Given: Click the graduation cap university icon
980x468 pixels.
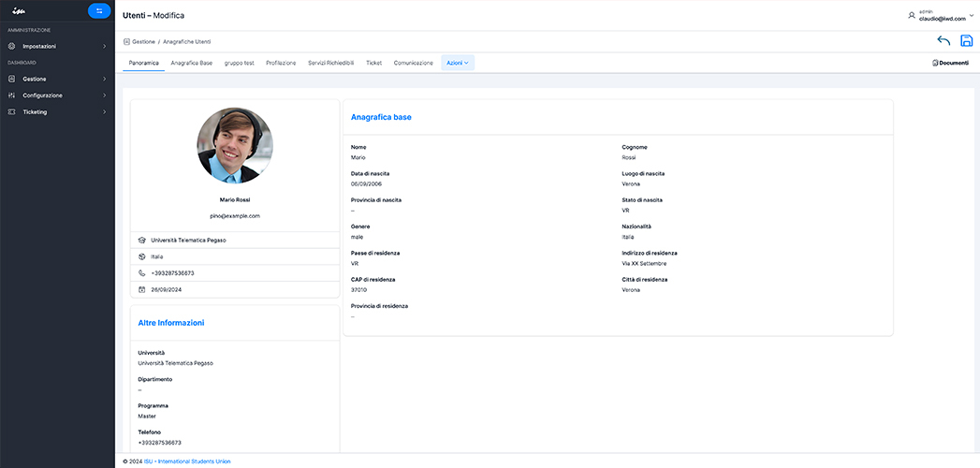Looking at the screenshot, I should coord(142,240).
